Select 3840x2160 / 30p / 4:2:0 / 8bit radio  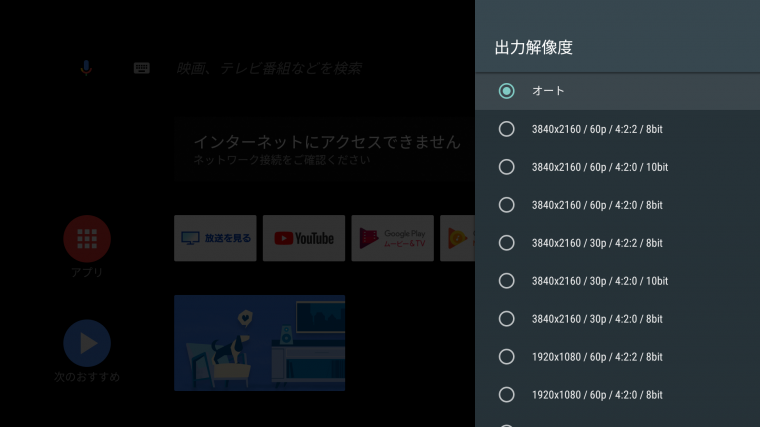pos(507,319)
